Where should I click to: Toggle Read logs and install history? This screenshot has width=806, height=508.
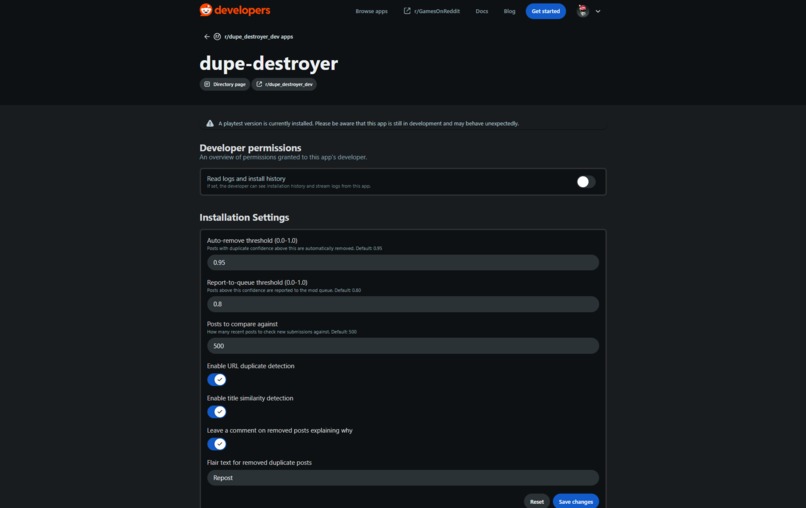585,182
